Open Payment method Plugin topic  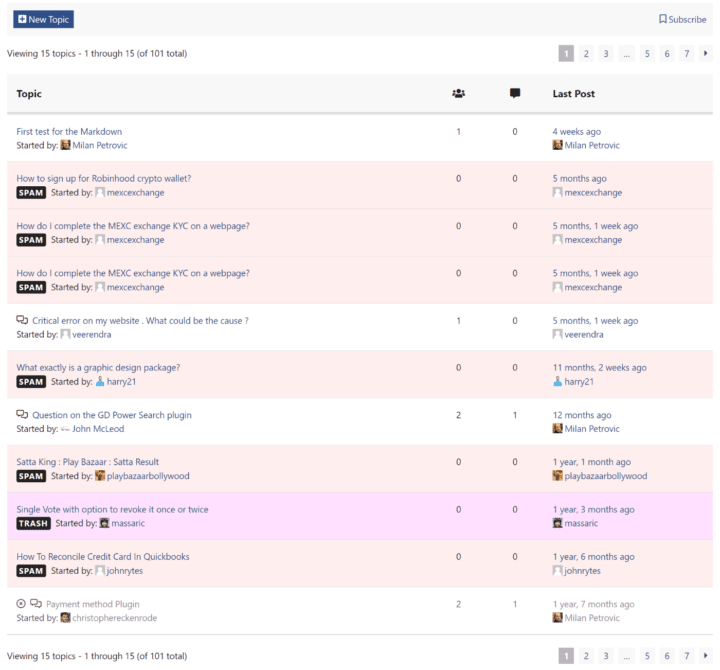[x=93, y=604]
